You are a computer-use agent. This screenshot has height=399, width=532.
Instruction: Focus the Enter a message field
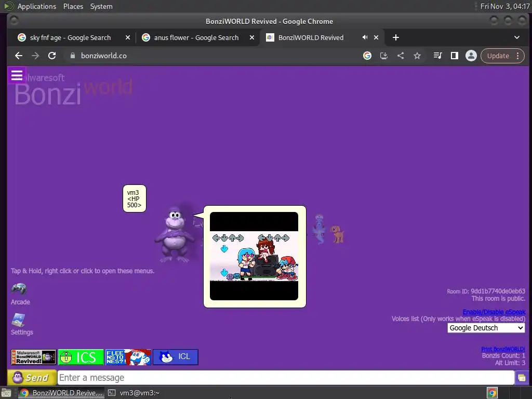(x=286, y=378)
